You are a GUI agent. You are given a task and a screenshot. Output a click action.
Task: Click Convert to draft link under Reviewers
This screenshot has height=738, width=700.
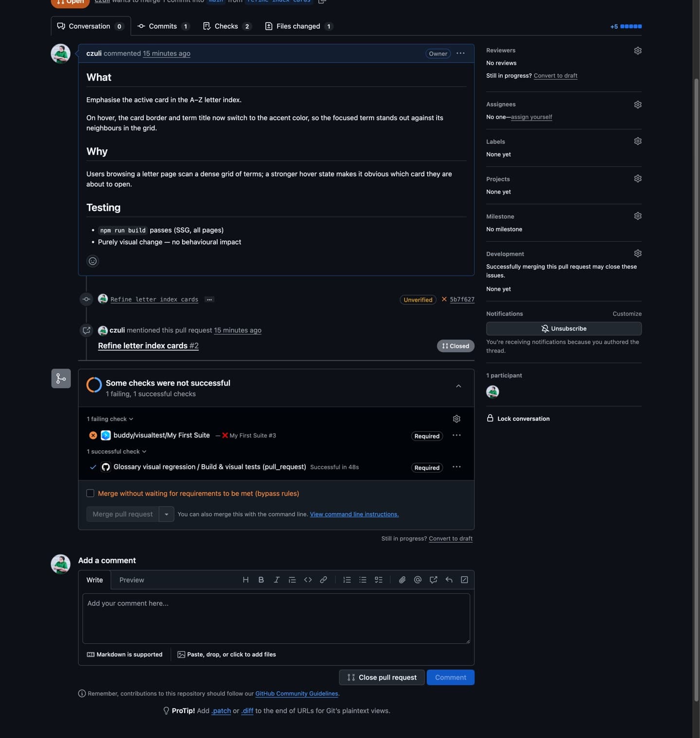click(x=556, y=75)
